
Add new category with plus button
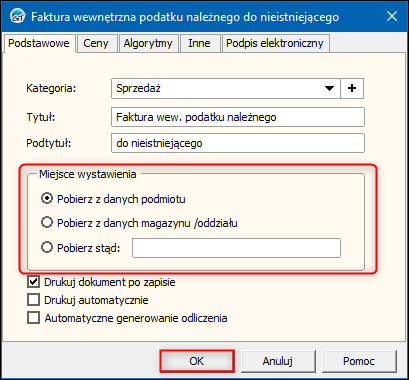click(352, 88)
